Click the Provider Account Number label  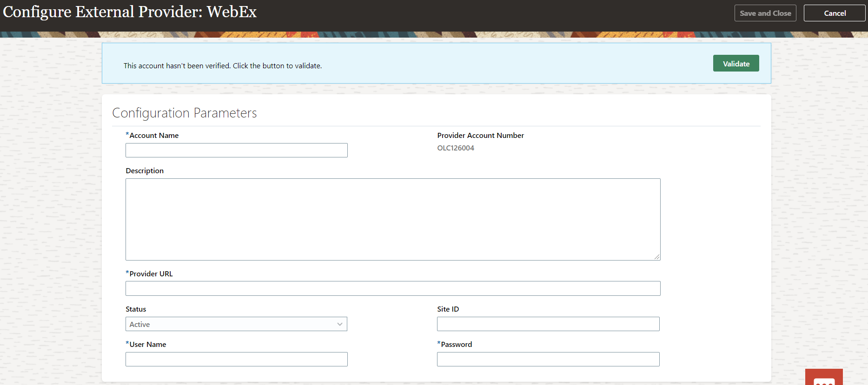480,136
